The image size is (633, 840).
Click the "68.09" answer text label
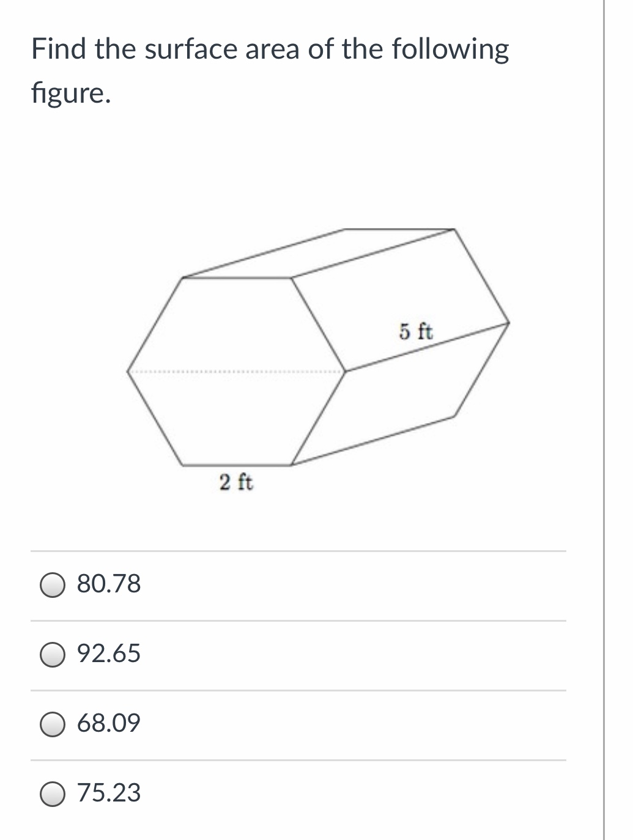tap(109, 723)
